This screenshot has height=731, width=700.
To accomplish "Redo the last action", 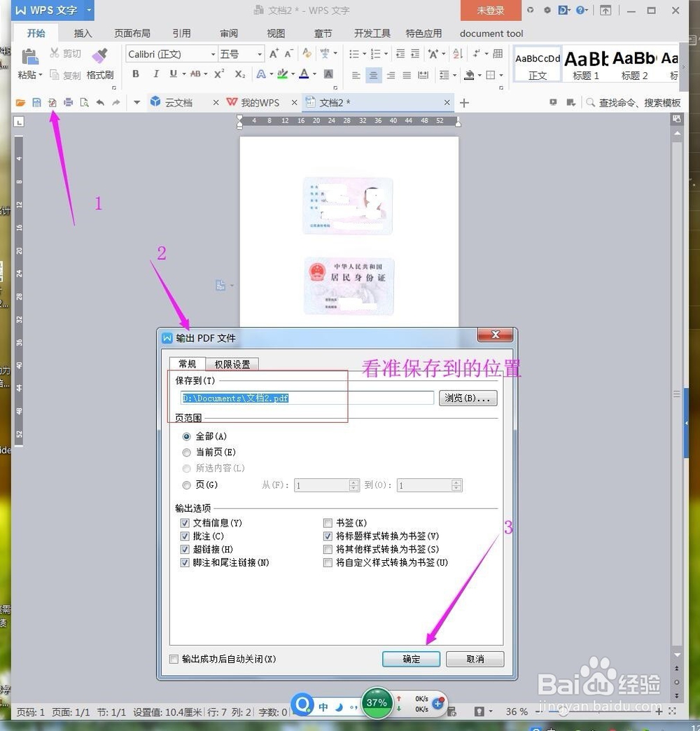I will click(116, 102).
